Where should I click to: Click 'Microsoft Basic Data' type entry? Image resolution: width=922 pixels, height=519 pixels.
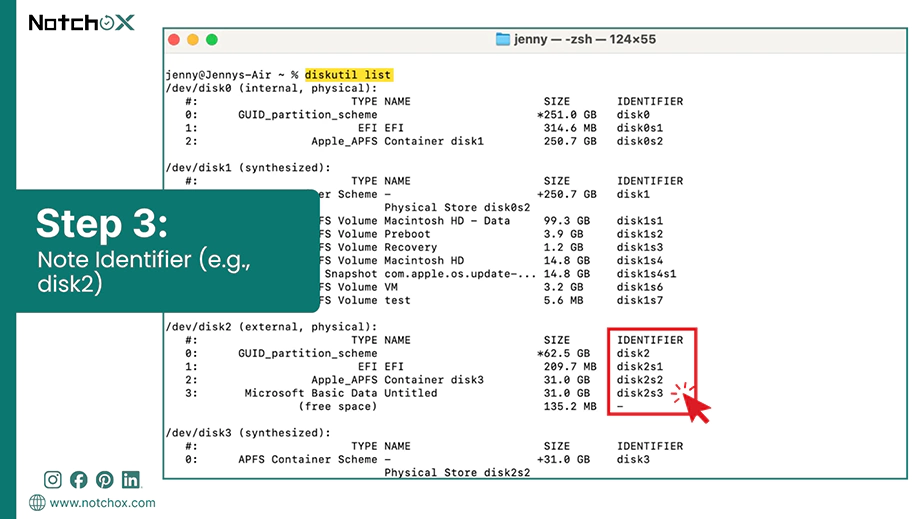click(x=311, y=393)
